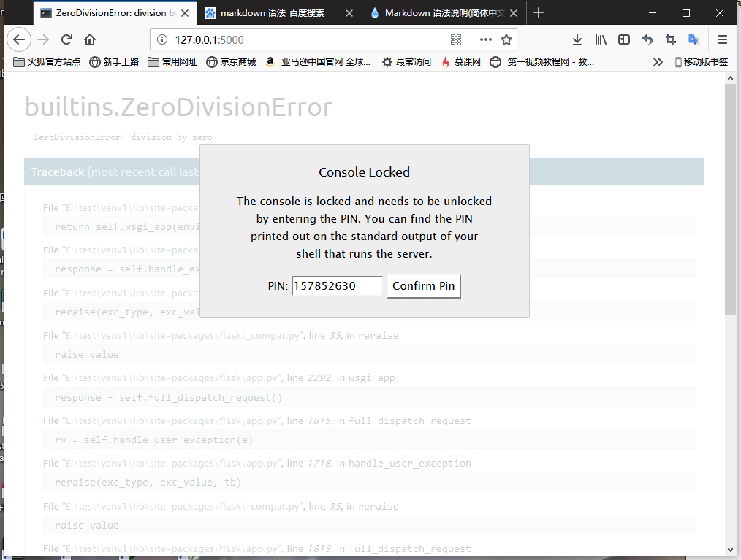Open the library icon in toolbar
The image size is (741, 560).
[601, 39]
